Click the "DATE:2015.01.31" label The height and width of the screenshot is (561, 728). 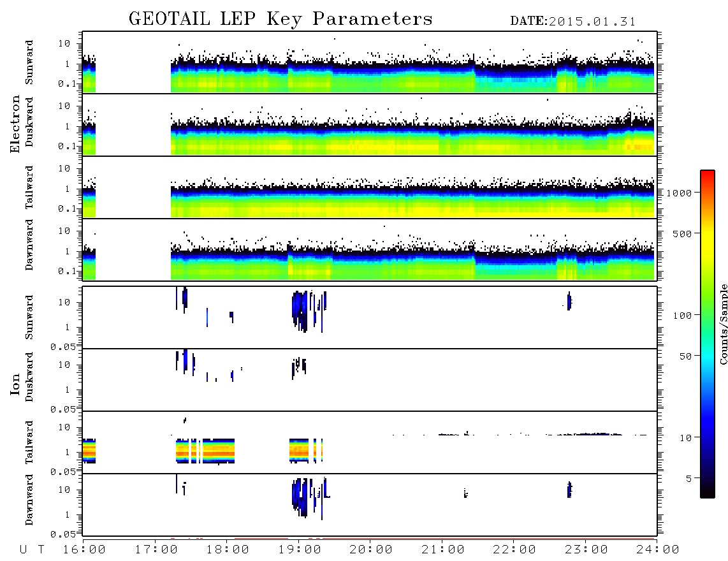(573, 22)
